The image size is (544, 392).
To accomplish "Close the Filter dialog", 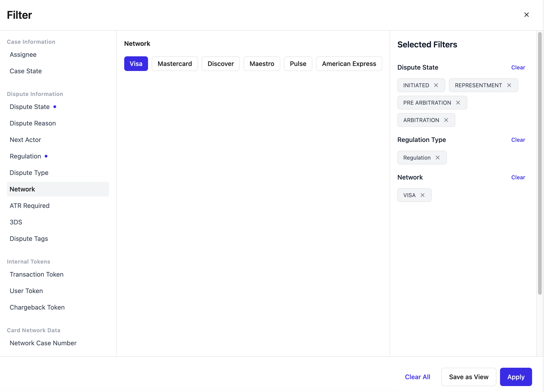I will coord(526,15).
